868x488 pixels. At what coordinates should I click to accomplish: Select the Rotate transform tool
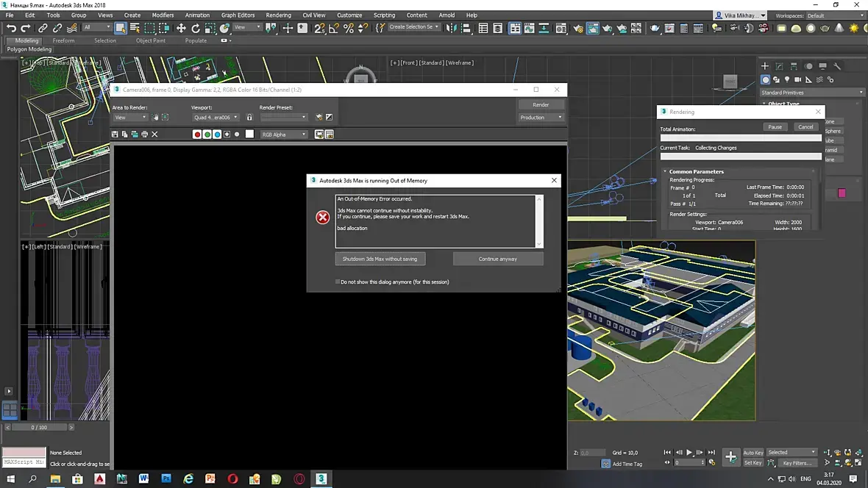196,28
